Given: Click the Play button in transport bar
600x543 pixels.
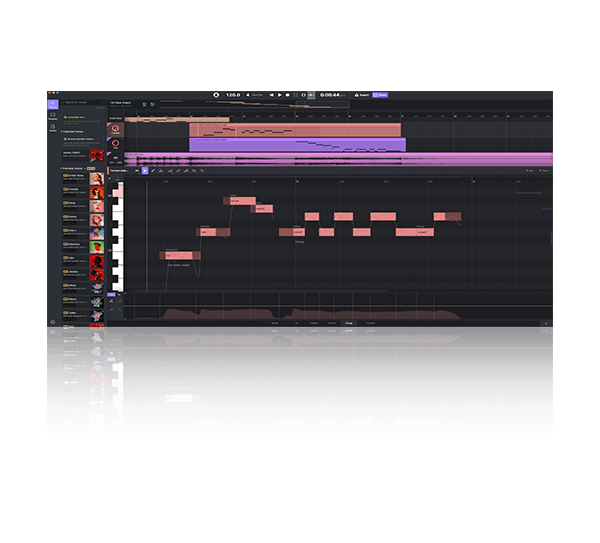Looking at the screenshot, I should tap(279, 95).
